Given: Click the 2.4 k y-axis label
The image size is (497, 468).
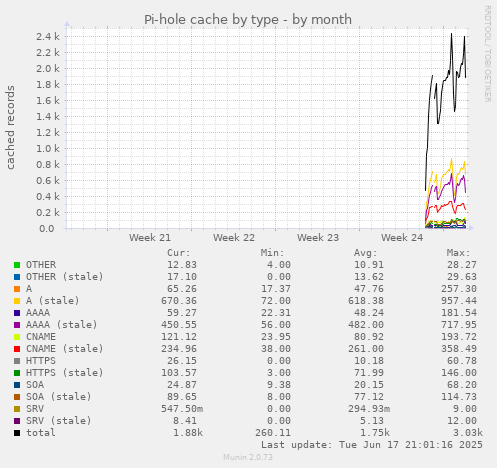Looking at the screenshot, I should tap(48, 37).
